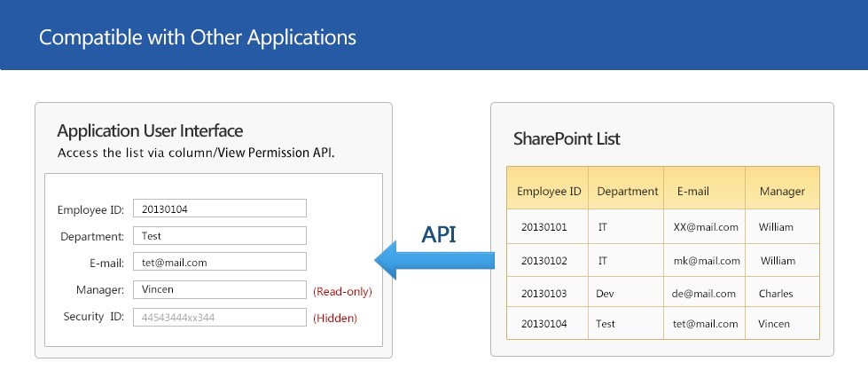Click Vincen in the SharePoint list
868x386 pixels.
[x=774, y=324]
